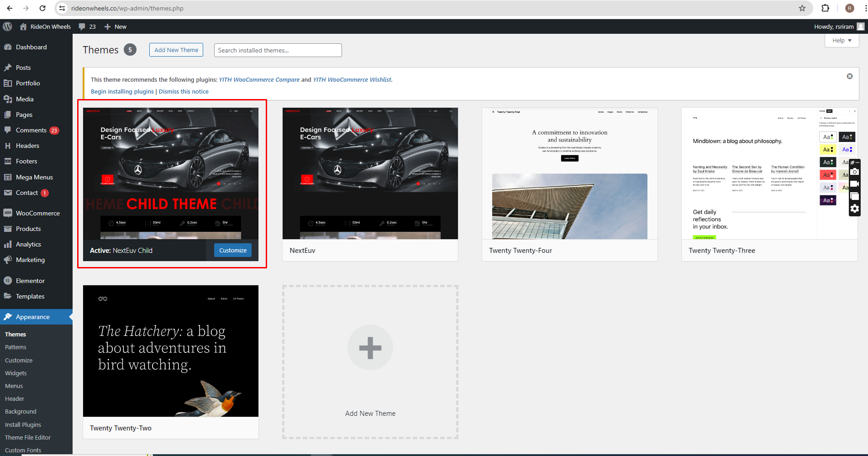Open the Install Plugins submenu item
This screenshot has width=868, height=456.
[x=23, y=425]
